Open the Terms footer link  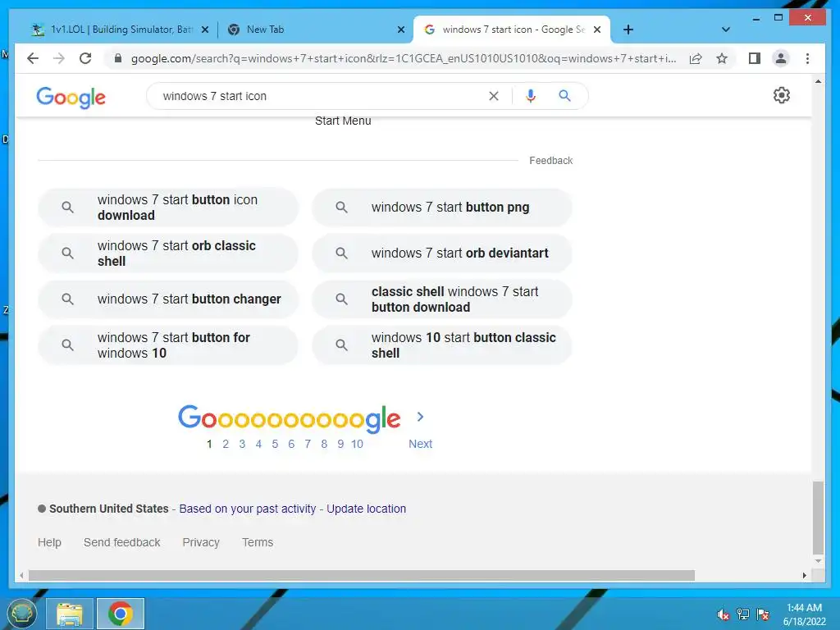pos(258,543)
